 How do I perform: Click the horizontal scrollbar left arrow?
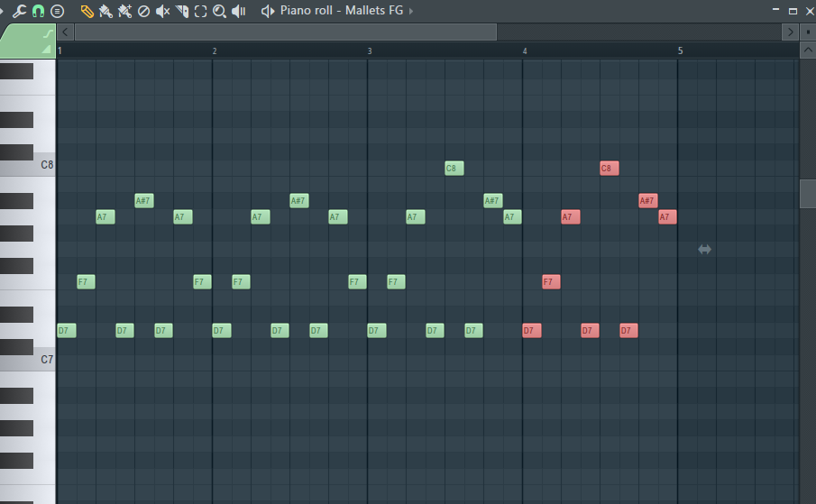pos(65,32)
